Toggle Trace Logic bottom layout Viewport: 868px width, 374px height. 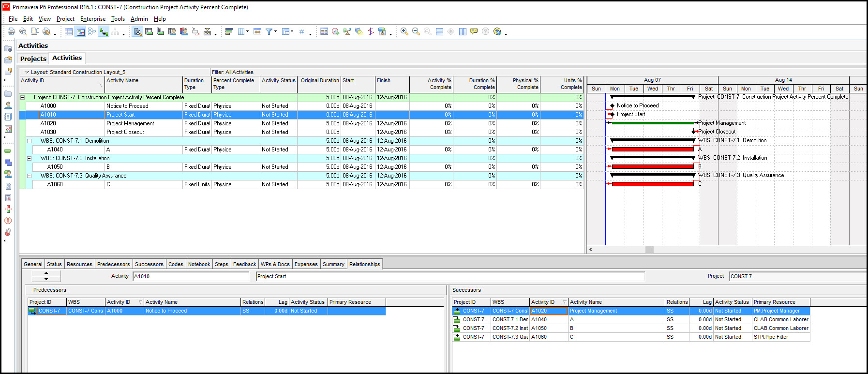click(x=195, y=31)
